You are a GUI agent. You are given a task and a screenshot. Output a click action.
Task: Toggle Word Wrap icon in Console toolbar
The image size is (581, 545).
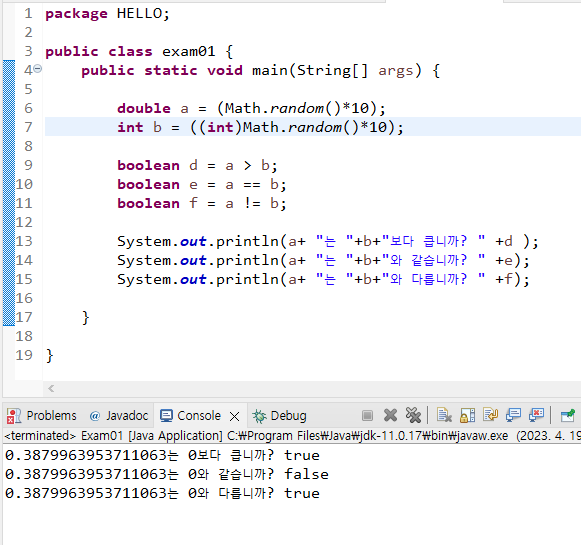(490, 415)
